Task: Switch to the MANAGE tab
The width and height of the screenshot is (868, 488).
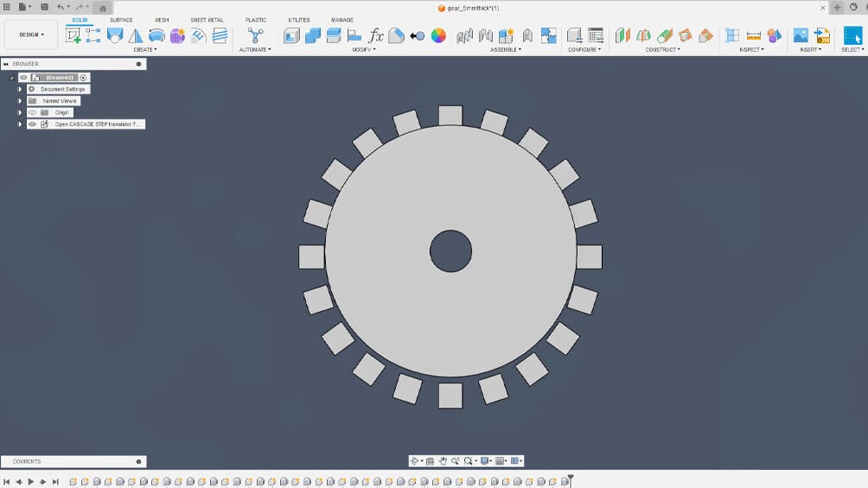Action: (x=342, y=20)
